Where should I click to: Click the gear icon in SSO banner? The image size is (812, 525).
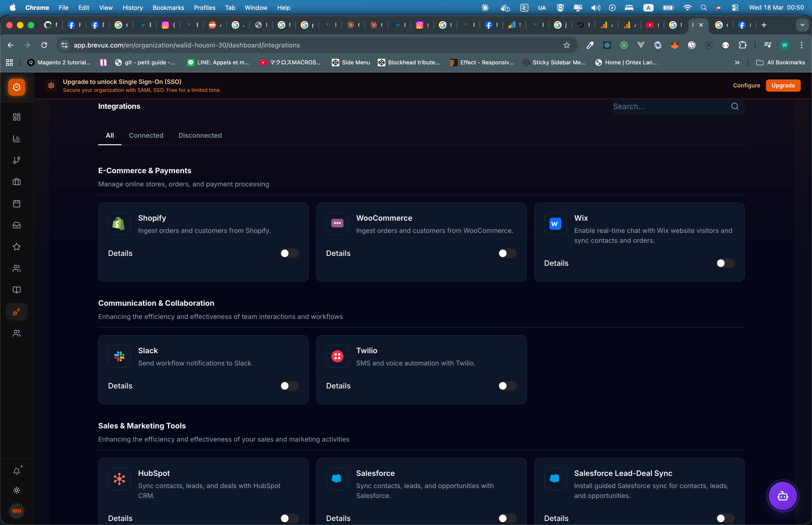[51, 86]
